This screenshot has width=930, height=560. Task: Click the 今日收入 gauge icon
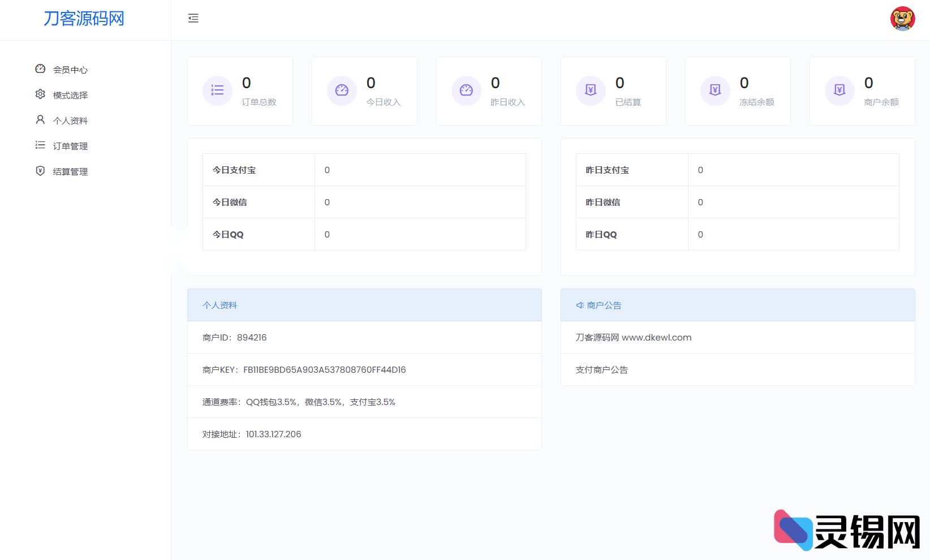[x=342, y=91]
